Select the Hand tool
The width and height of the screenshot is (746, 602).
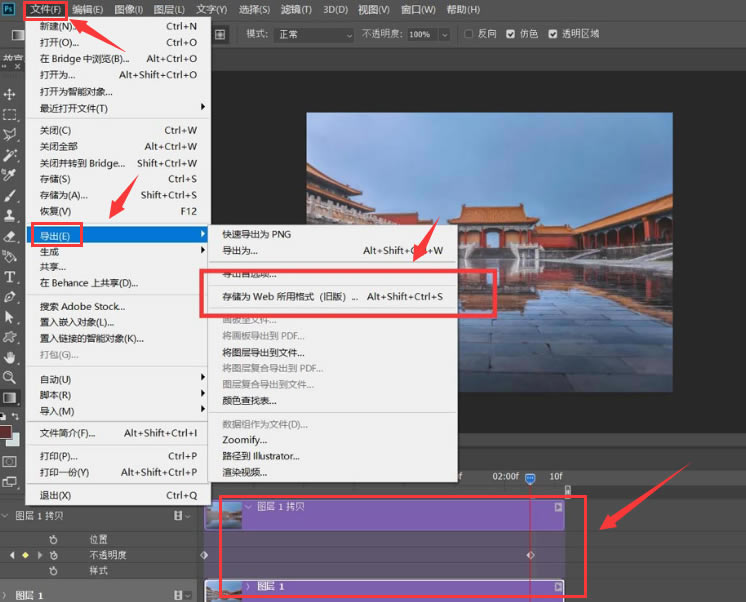click(x=10, y=357)
